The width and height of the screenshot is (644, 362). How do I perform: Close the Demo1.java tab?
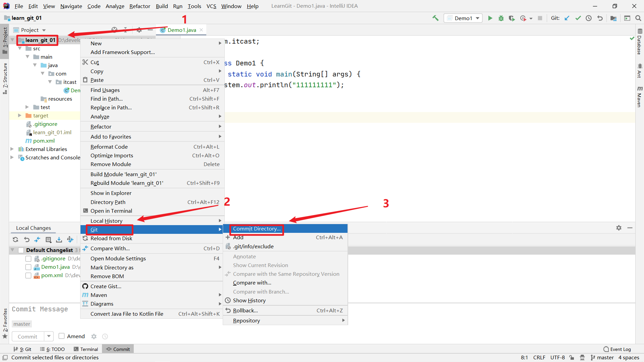pyautogui.click(x=201, y=30)
